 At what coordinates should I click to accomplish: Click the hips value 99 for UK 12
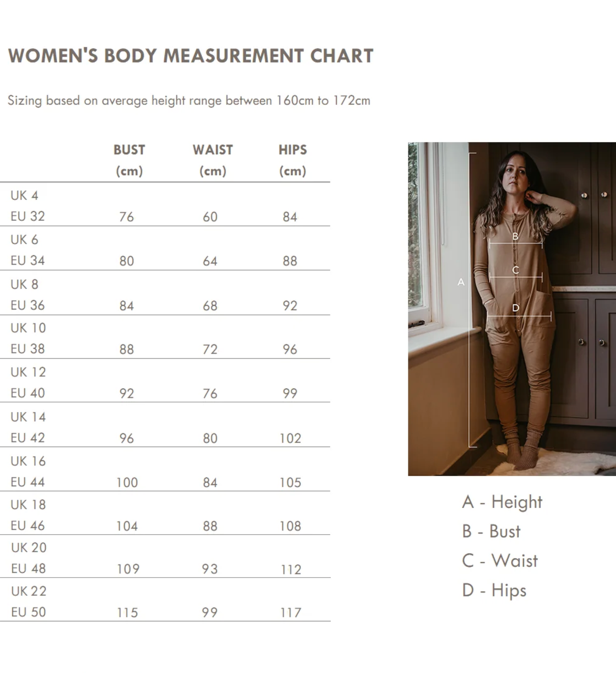pyautogui.click(x=290, y=393)
